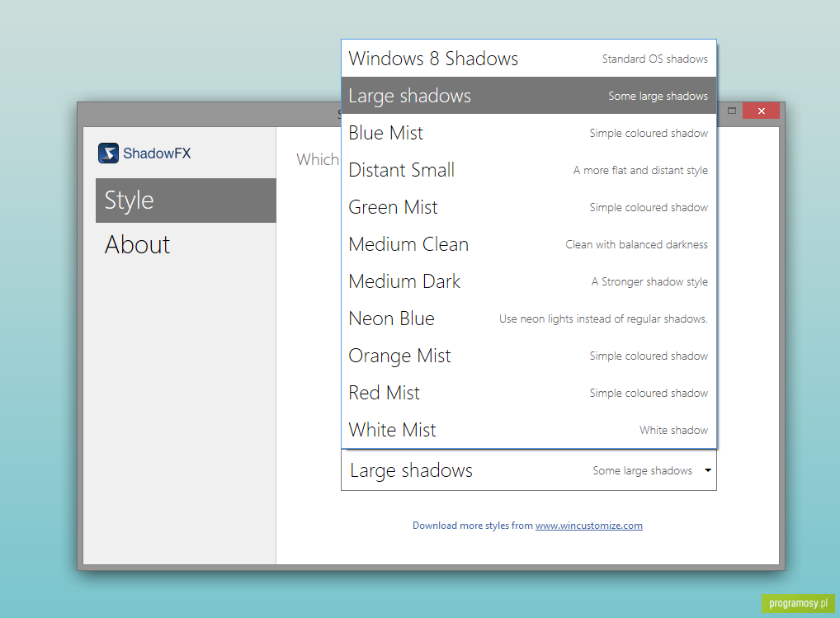Pick Medium Dark shadow style

point(529,281)
